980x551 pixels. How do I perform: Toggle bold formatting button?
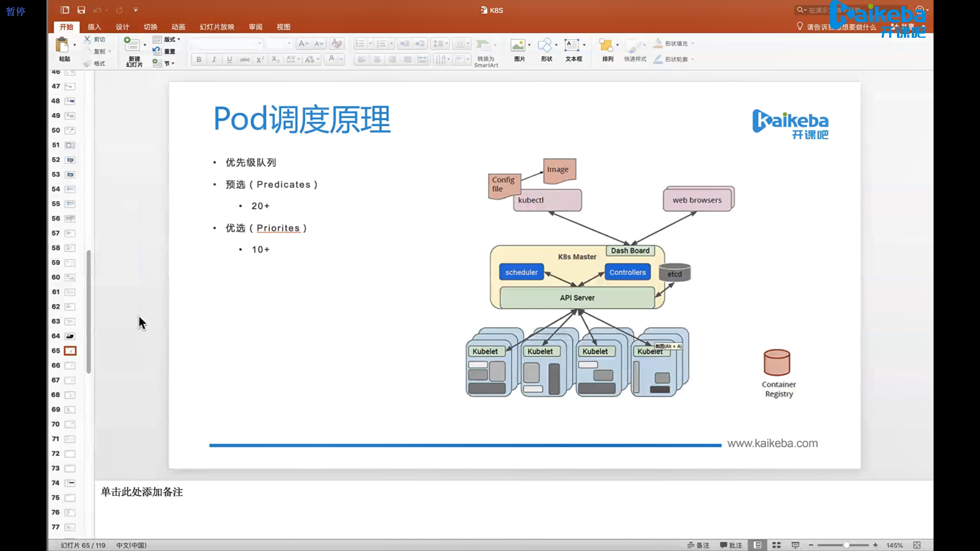click(199, 59)
